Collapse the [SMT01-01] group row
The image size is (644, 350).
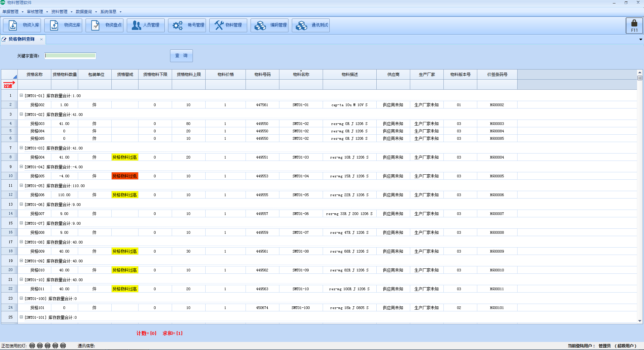tap(21, 95)
